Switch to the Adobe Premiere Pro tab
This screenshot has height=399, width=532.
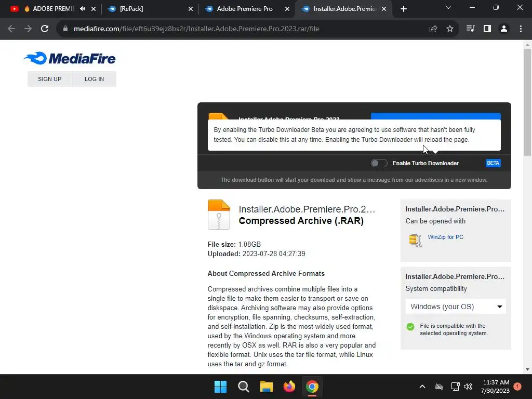(x=244, y=9)
